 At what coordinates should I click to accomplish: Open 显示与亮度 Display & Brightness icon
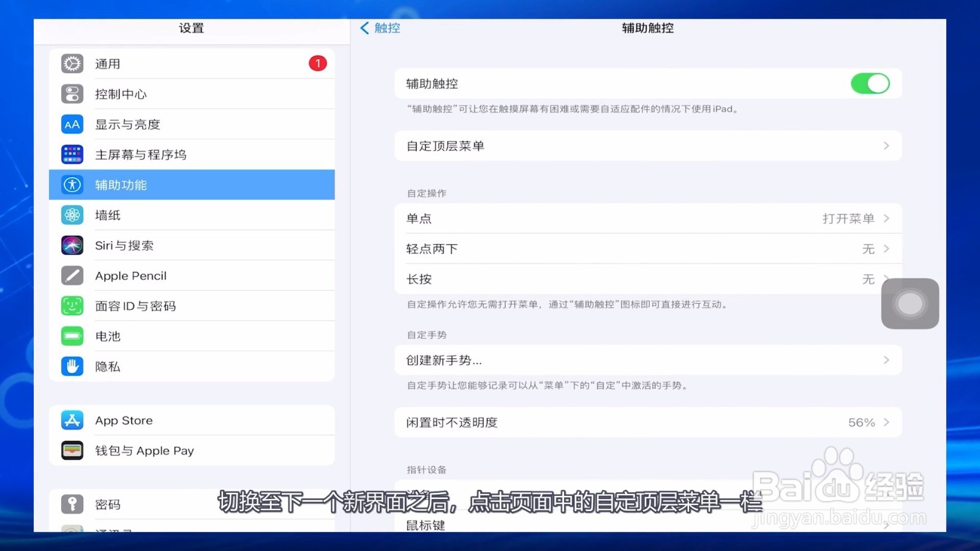tap(72, 124)
